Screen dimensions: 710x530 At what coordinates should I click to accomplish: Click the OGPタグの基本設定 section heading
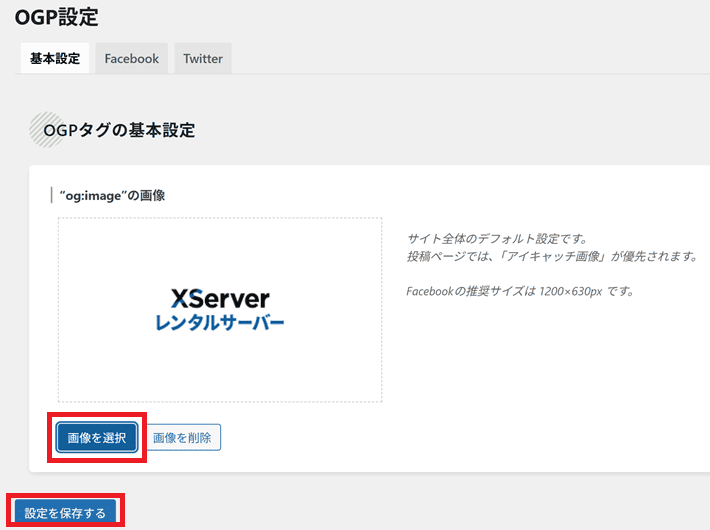tap(119, 130)
